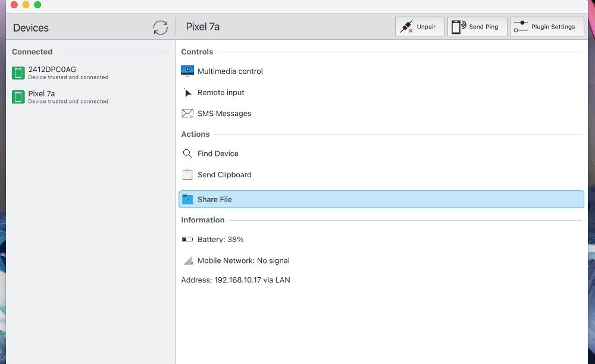Click the Address 192.168.10.17 via LAN text

[236, 280]
